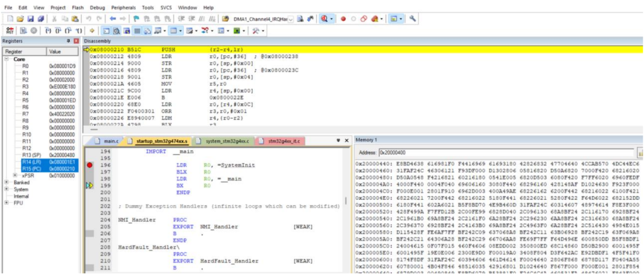The width and height of the screenshot is (644, 278).
Task: Toggle the Registers Window button
Action: click(x=137, y=31)
